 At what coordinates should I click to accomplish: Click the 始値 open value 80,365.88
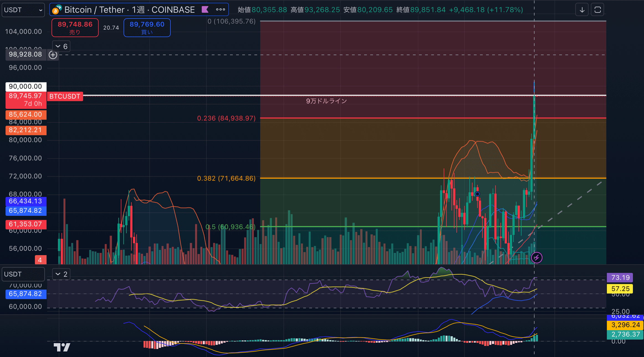(x=269, y=10)
